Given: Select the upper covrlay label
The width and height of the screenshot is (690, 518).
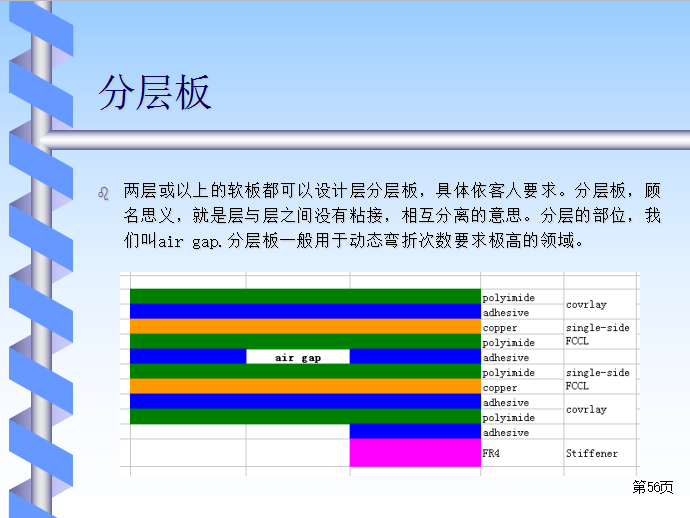Looking at the screenshot, I should (586, 304).
